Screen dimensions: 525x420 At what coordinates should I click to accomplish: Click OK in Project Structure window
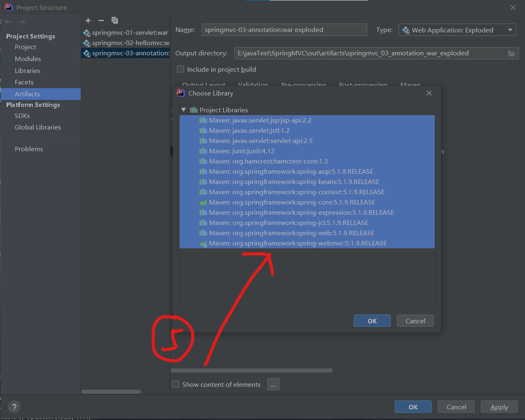point(413,407)
